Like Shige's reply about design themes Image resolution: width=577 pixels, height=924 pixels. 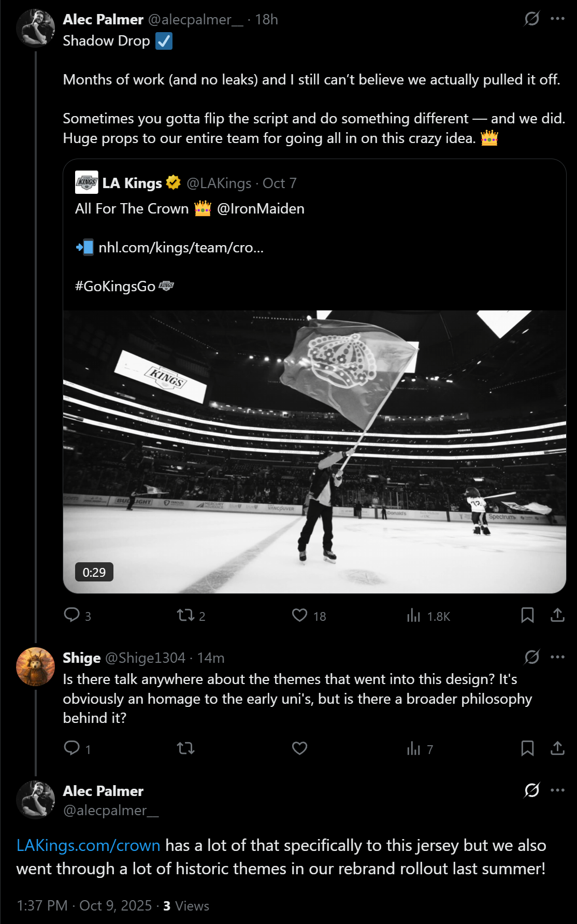300,748
